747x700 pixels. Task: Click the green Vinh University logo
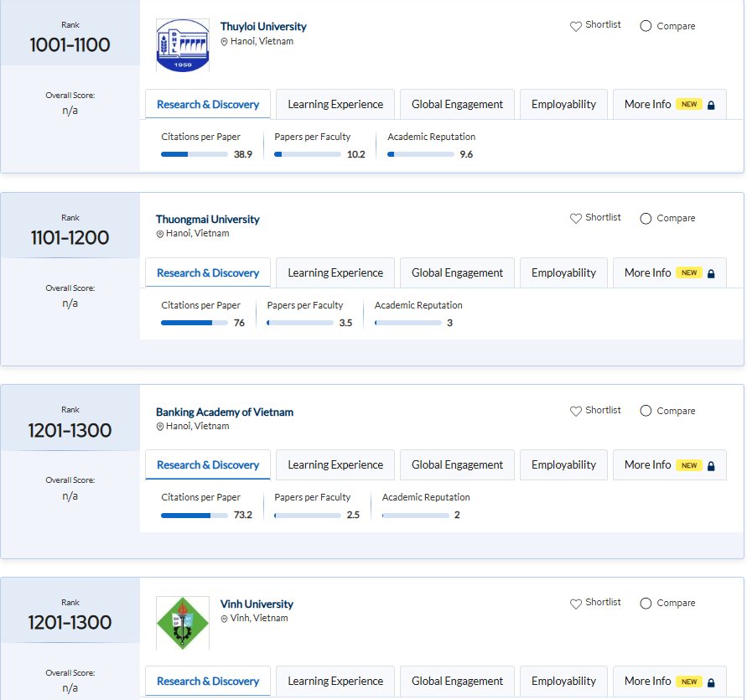coord(183,623)
